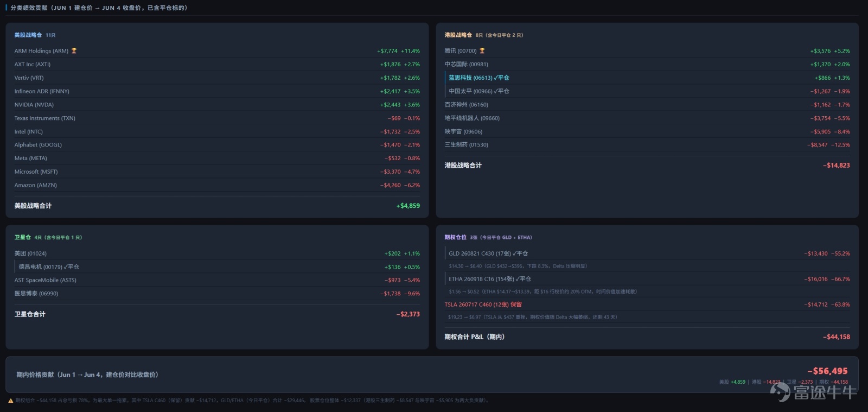Click the 美股战略合计 total label
868x412 pixels.
pos(33,206)
